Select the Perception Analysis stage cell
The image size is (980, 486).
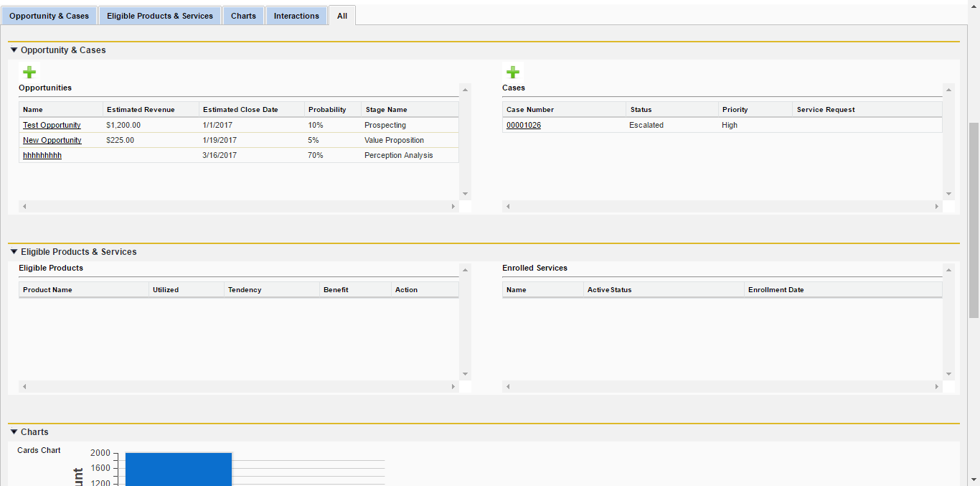point(410,155)
